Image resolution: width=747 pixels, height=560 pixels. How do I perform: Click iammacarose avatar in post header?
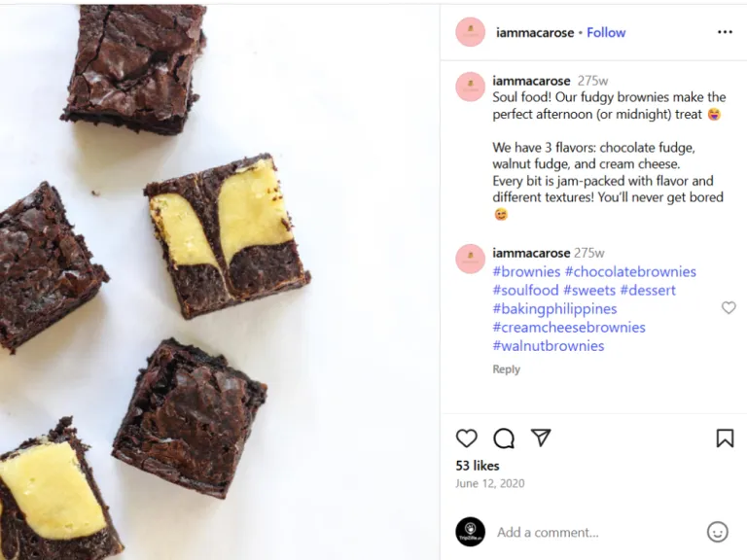[x=471, y=32]
